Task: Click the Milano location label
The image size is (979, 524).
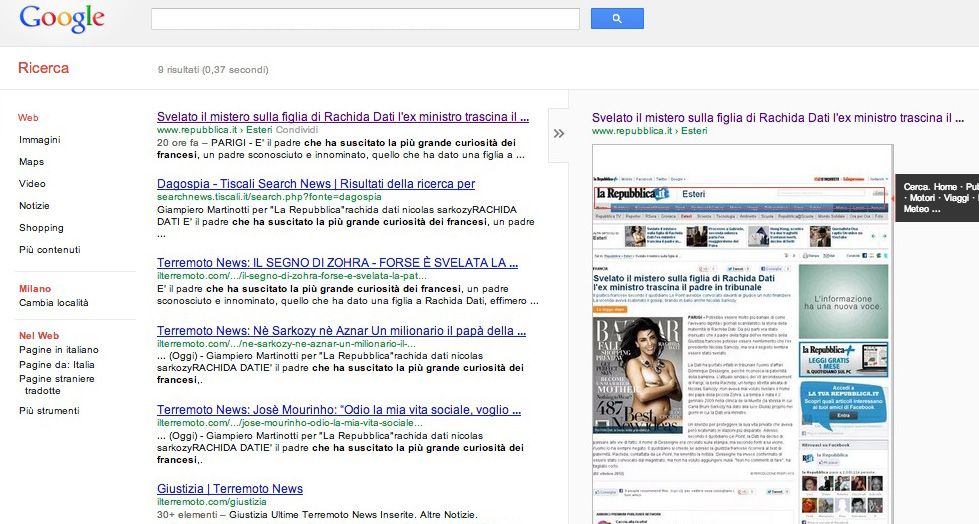Action: [x=35, y=289]
